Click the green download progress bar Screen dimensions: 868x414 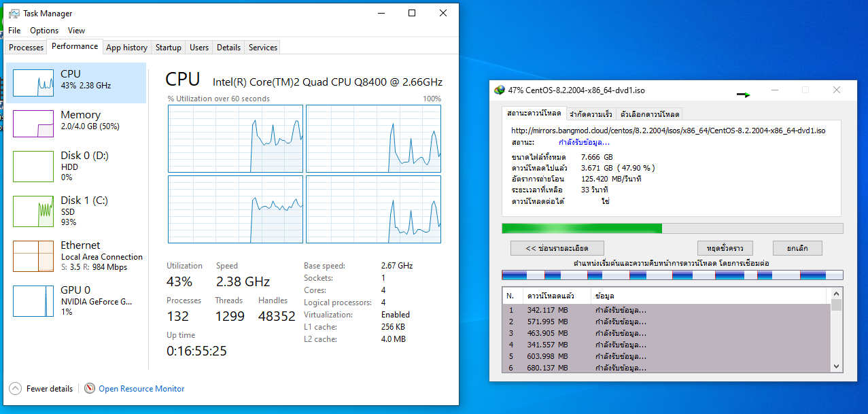point(672,228)
